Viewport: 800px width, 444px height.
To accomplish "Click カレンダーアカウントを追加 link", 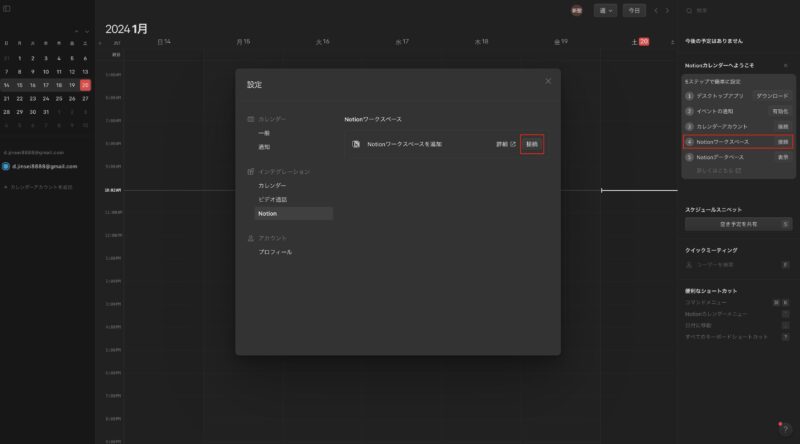I will 38,187.
